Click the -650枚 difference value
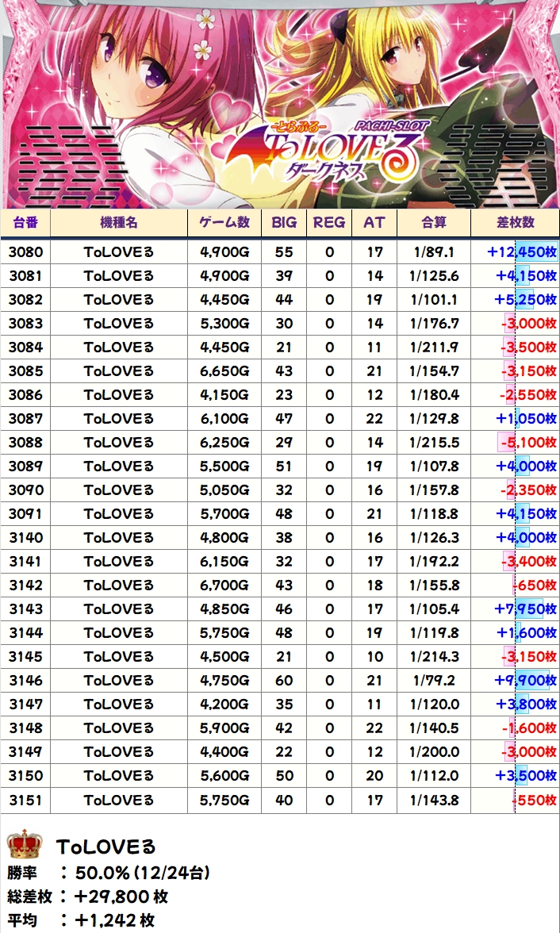Screen dimensions: 560x933 click(x=535, y=586)
